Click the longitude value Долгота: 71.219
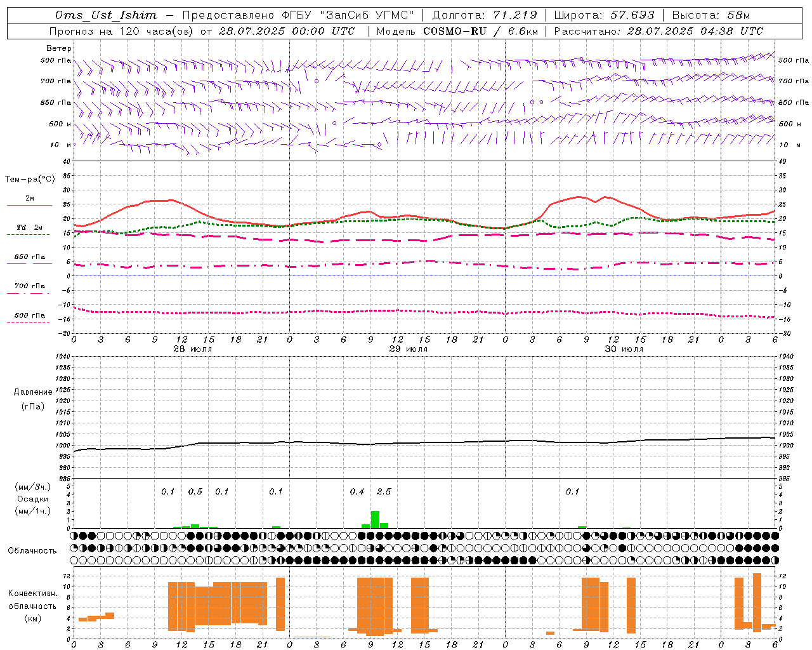Image resolution: width=812 pixels, height=650 pixels. (485, 15)
